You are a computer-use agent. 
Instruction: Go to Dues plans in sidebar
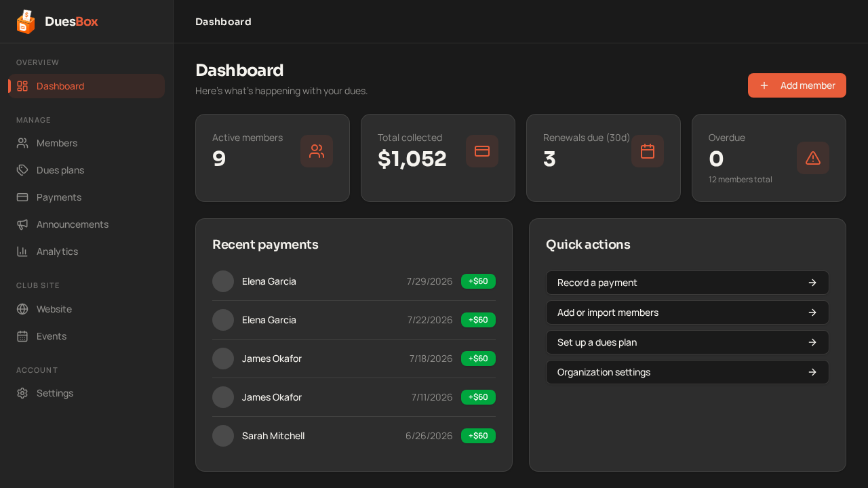coord(87,170)
